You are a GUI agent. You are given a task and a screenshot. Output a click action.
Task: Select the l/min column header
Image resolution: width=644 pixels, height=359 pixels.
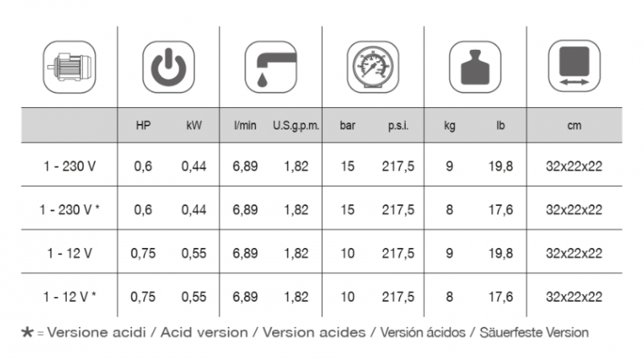(246, 126)
